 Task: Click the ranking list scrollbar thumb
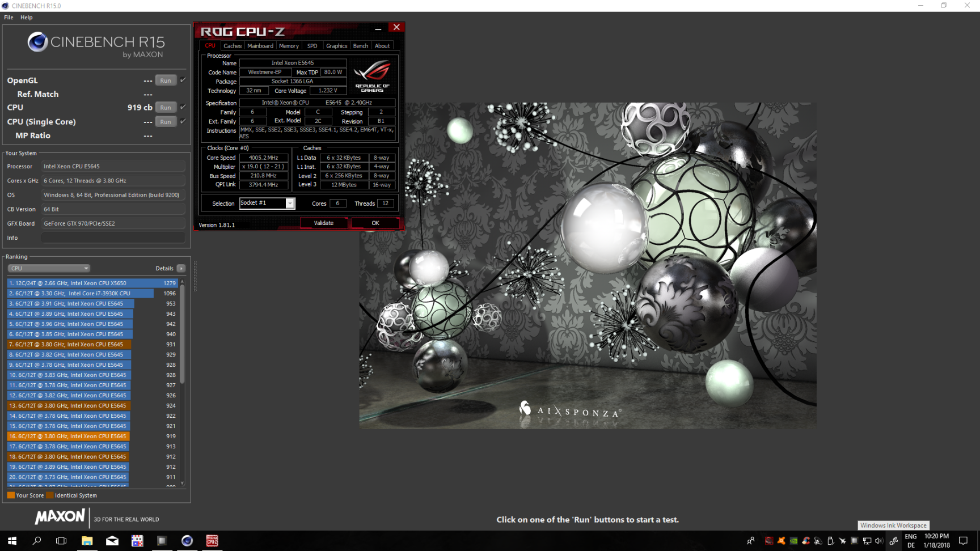[x=182, y=334]
